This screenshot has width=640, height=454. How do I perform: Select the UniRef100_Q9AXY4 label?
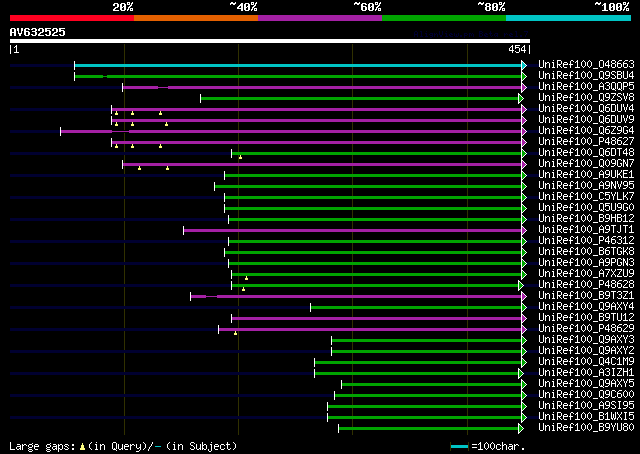pyautogui.click(x=586, y=307)
